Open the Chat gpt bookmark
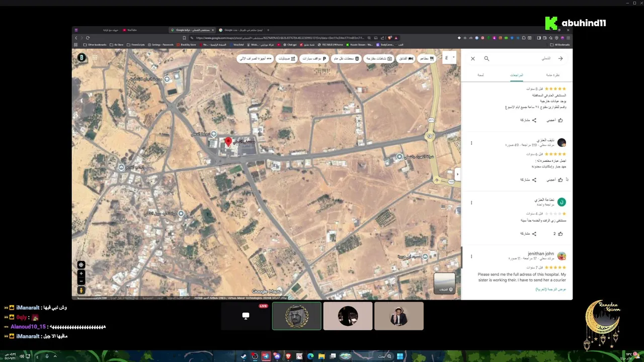The width and height of the screenshot is (644, 362). 290,45
